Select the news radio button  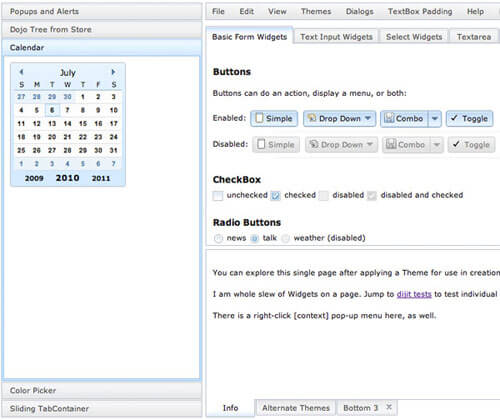(x=218, y=238)
